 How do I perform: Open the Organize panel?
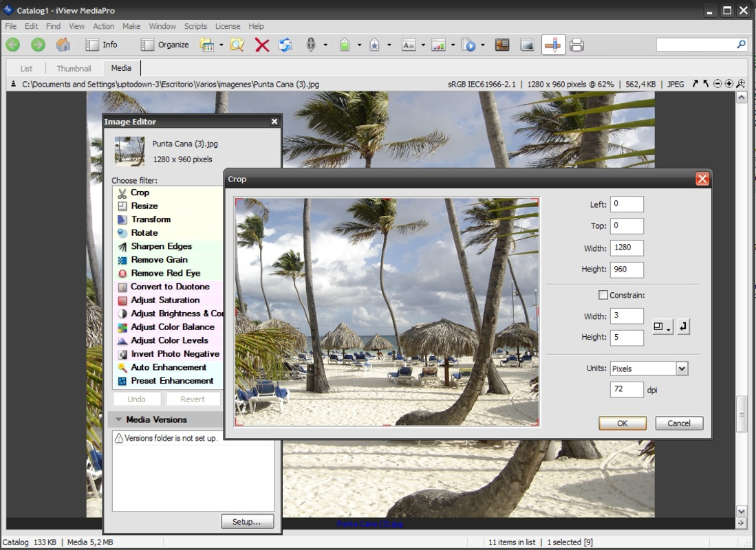pyautogui.click(x=165, y=45)
